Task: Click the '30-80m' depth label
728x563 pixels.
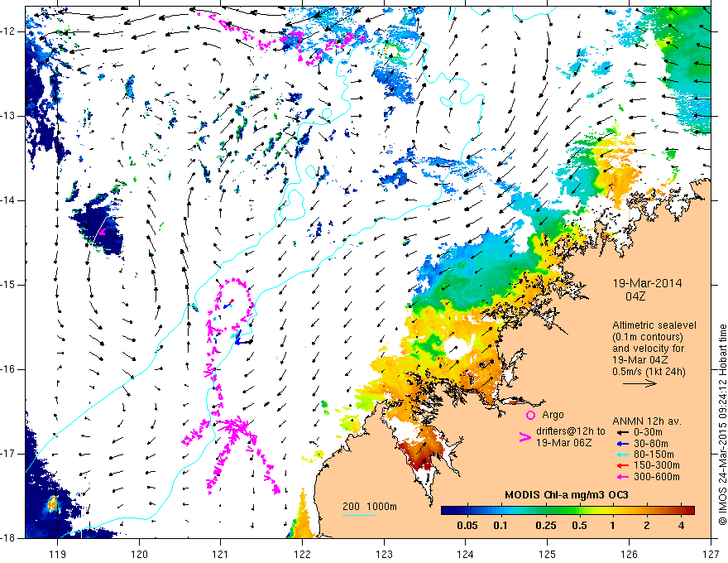Action: [650, 444]
